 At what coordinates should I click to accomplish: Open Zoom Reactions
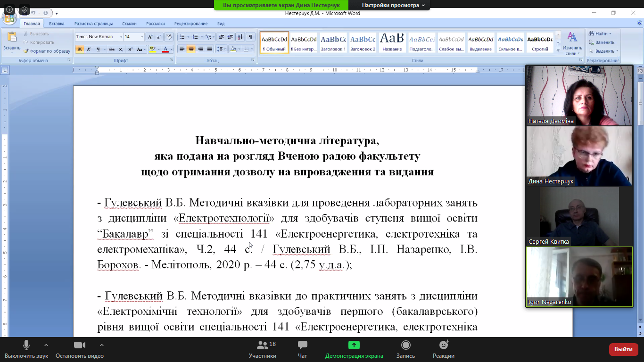click(x=443, y=349)
